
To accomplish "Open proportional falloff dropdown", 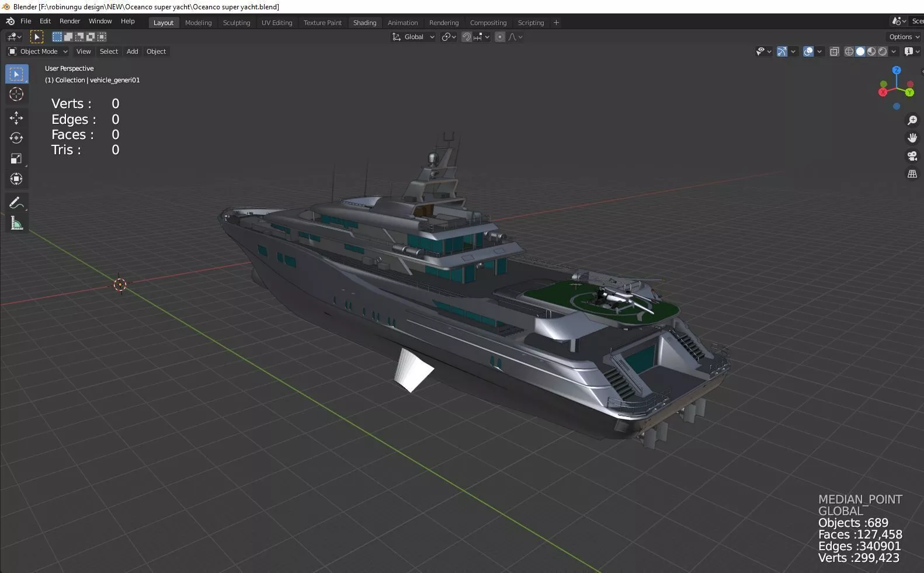I will pos(516,37).
